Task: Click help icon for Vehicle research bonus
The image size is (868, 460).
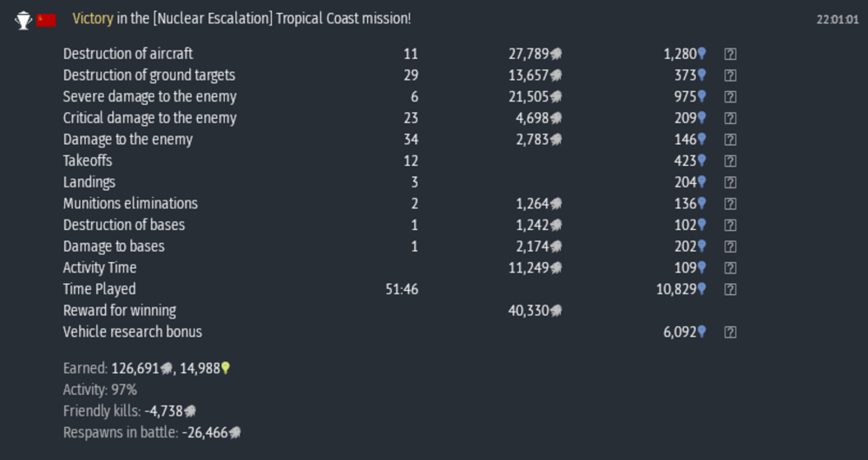Action: 730,332
